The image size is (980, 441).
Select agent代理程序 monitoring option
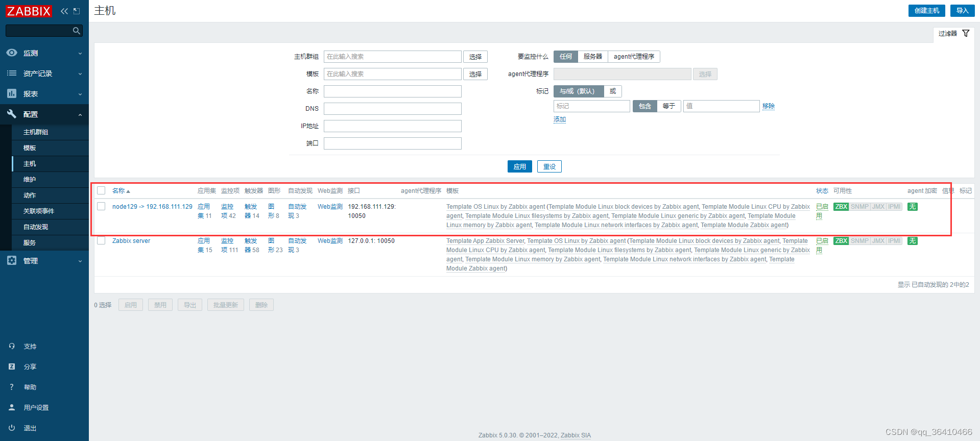pyautogui.click(x=634, y=57)
